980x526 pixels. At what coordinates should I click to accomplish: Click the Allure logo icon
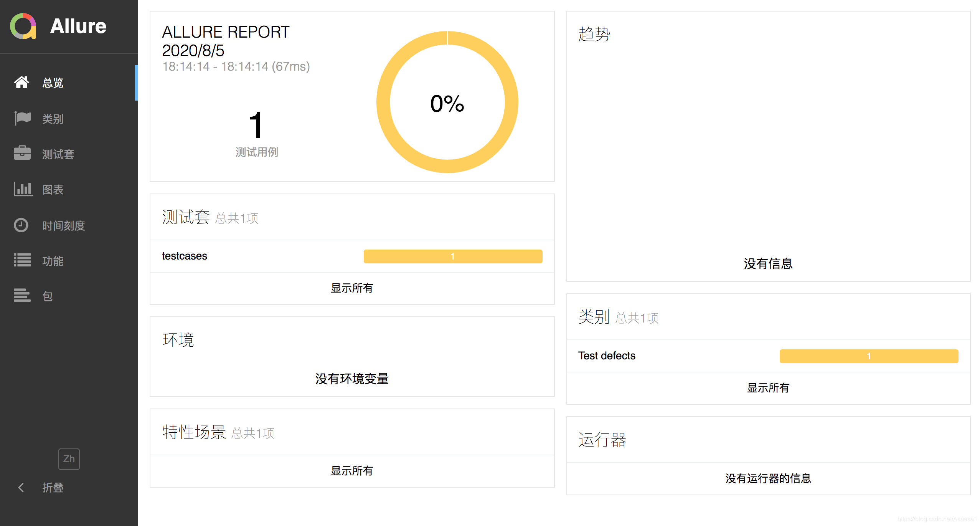click(x=23, y=26)
